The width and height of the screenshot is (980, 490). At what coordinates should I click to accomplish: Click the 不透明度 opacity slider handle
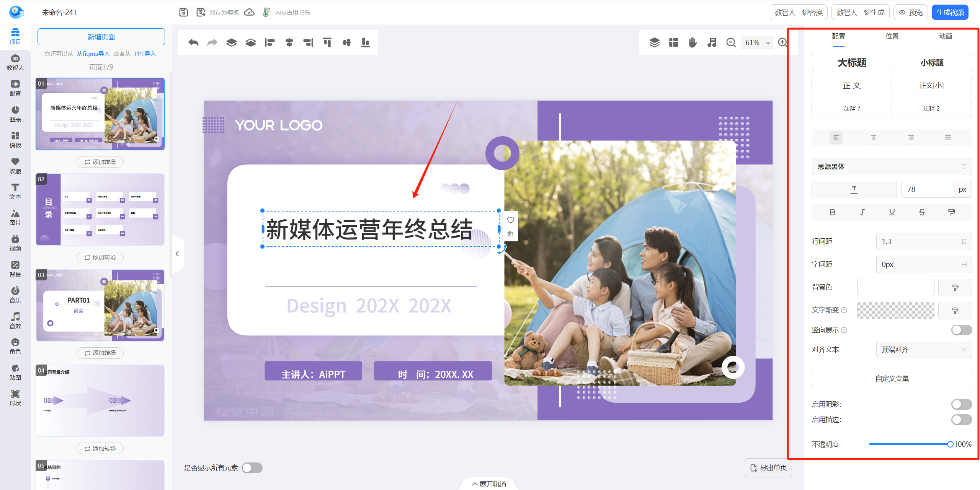(x=950, y=444)
